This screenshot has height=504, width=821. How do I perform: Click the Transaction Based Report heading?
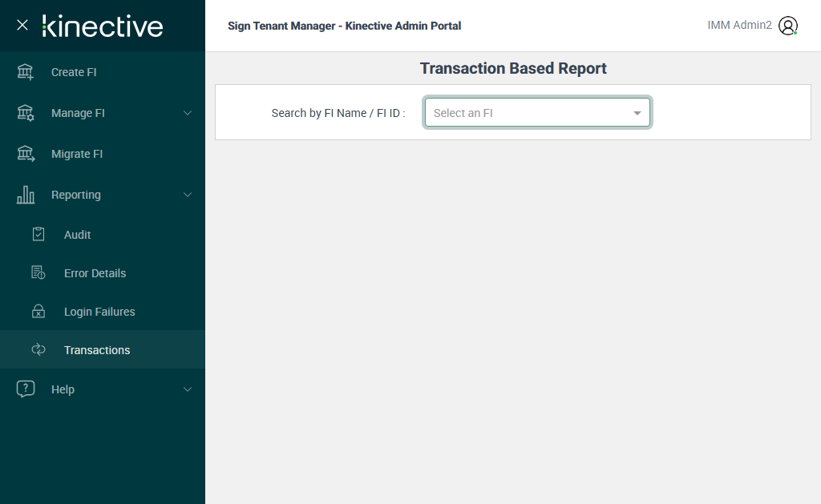point(513,69)
